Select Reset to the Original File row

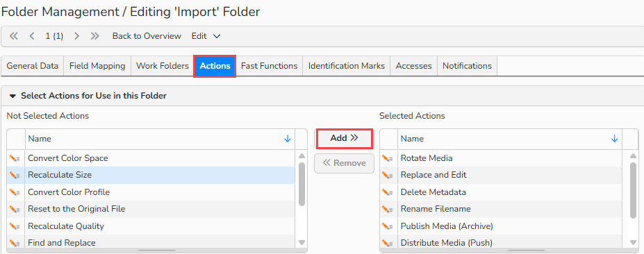pyautogui.click(x=151, y=210)
